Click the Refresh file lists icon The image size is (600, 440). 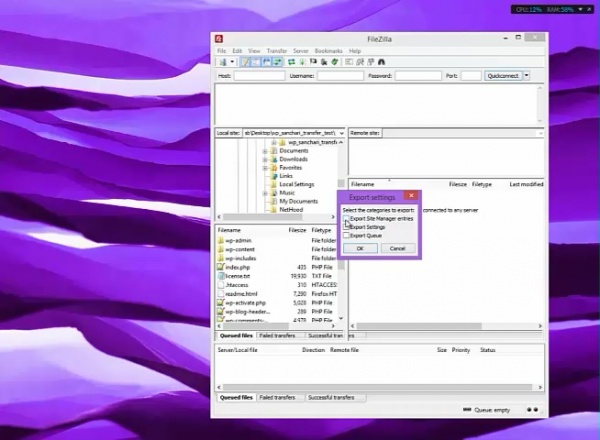(291, 62)
